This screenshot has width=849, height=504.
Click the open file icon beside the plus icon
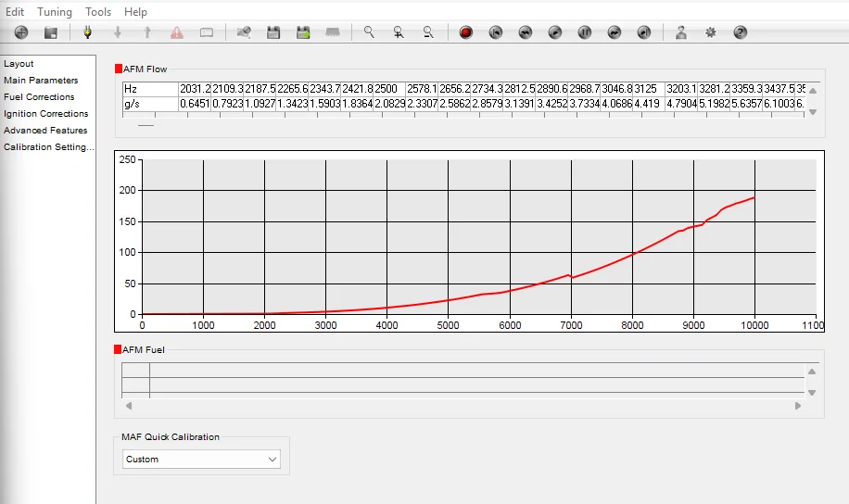(x=51, y=32)
